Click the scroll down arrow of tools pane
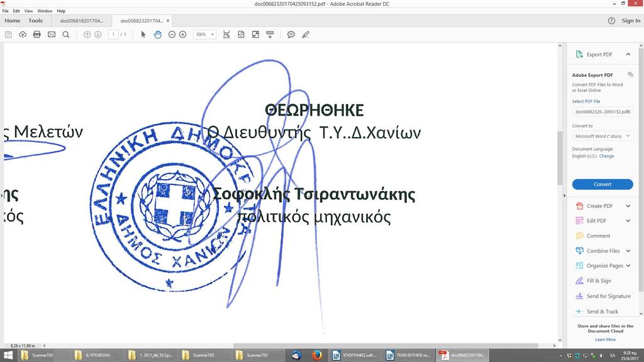 coord(641,314)
